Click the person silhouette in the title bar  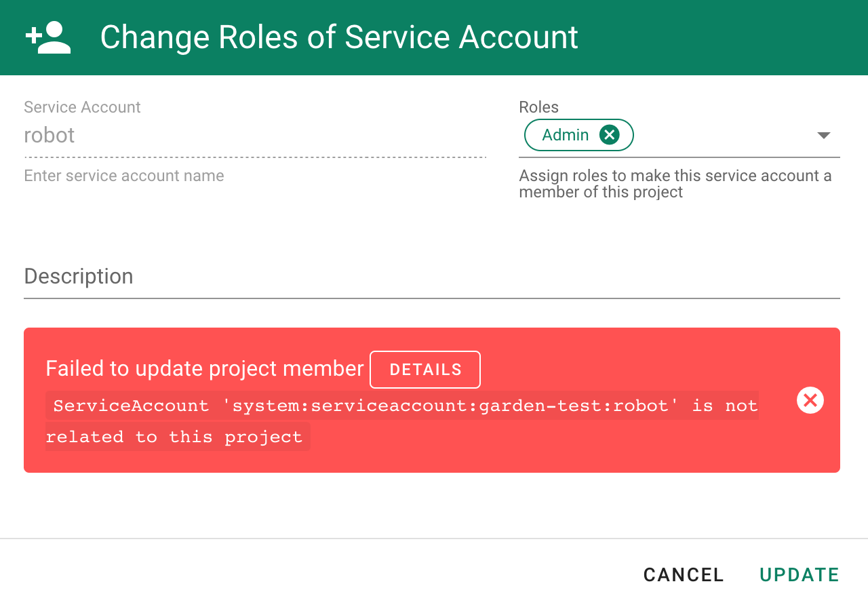(x=54, y=37)
